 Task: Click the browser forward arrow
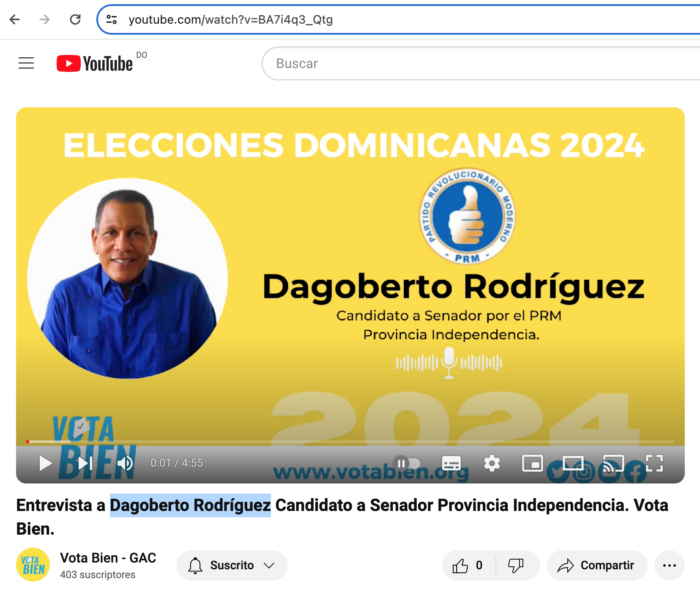tap(44, 19)
